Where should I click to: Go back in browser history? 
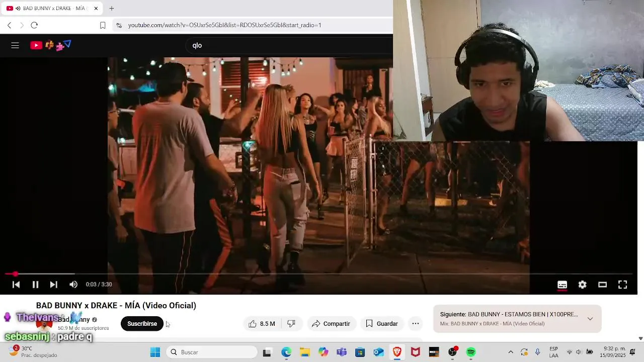9,25
